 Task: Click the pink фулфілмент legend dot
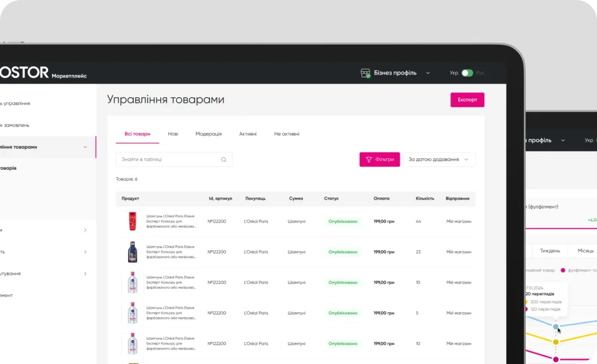(563, 270)
